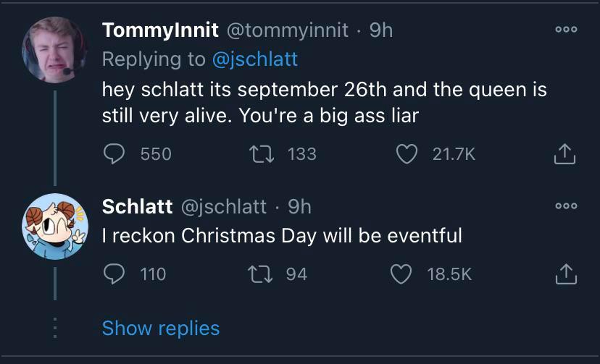Share TommyInnit's tweet
The image size is (600, 364).
tap(564, 153)
